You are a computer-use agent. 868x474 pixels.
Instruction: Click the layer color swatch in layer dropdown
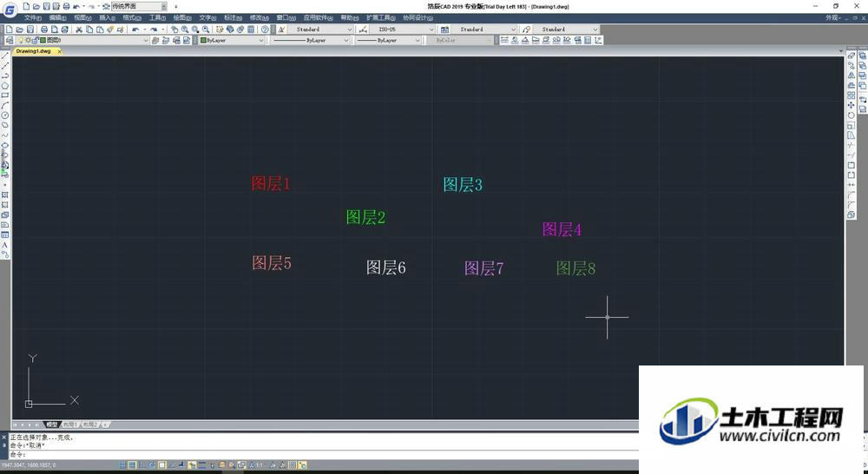tap(43, 41)
